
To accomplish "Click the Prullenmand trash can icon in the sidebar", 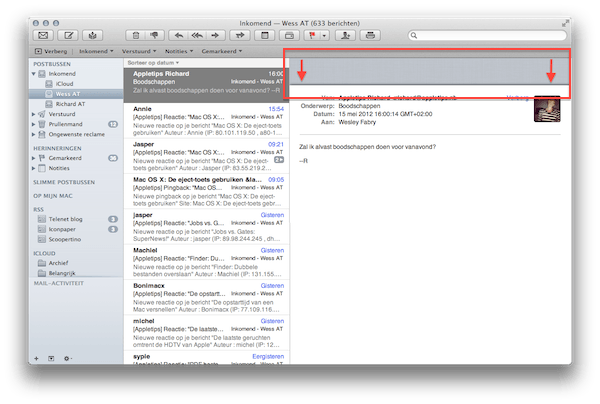I will coord(42,124).
